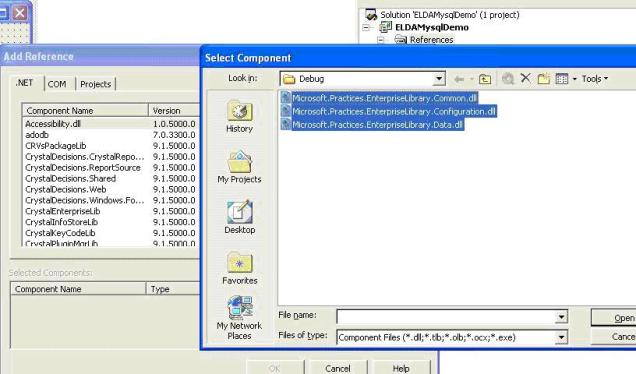
Task: Switch to the Projects tab
Action: click(x=96, y=84)
